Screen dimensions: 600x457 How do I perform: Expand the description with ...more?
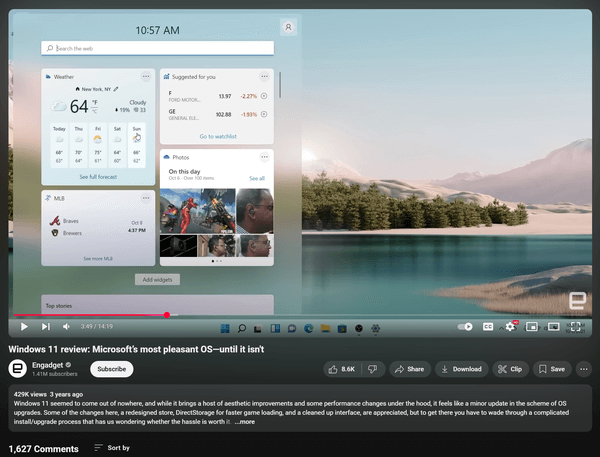point(245,422)
